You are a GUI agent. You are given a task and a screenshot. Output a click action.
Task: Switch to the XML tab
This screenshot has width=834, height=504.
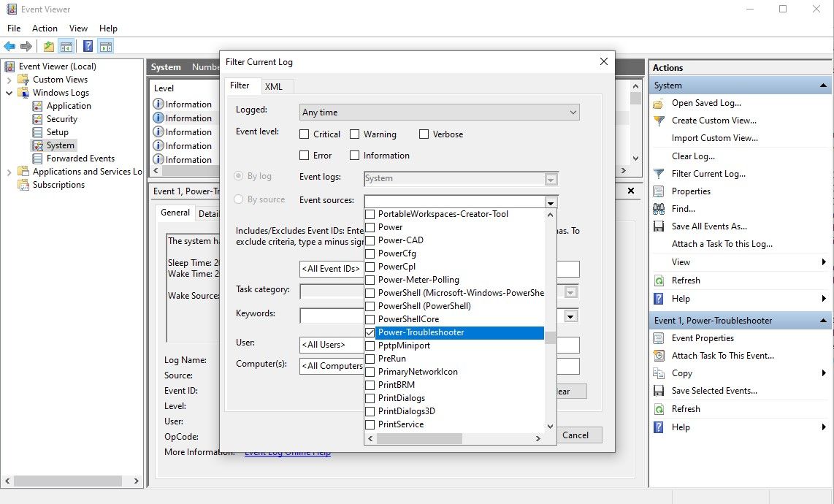(x=274, y=86)
